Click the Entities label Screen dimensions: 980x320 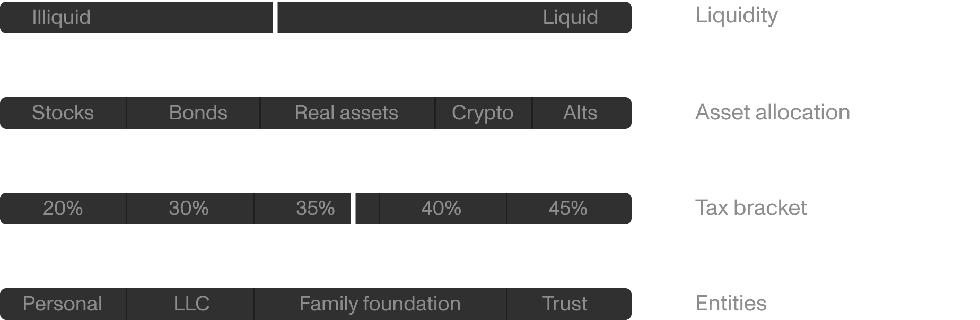tap(731, 304)
